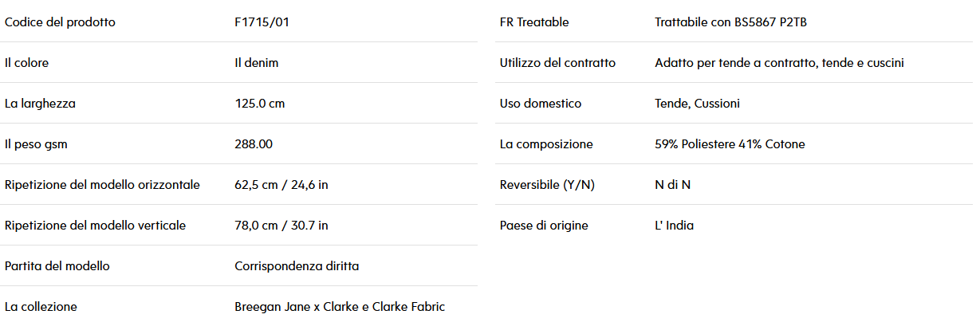
Task: Click the 'Paese di origine' label
Action: click(x=544, y=226)
